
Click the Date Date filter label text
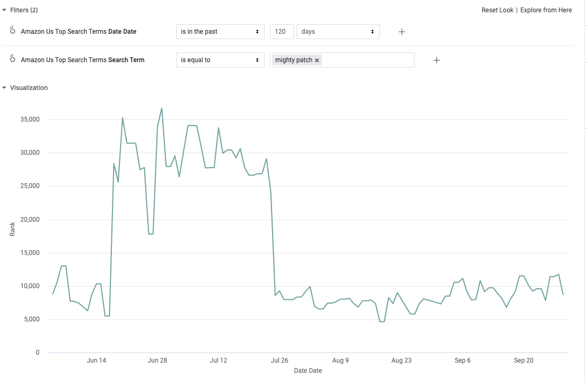click(x=79, y=32)
